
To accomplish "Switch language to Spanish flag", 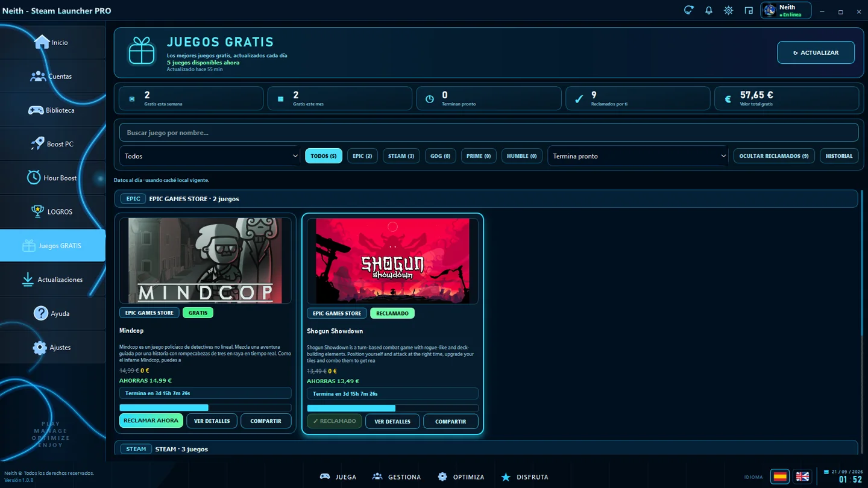I will coord(780,477).
